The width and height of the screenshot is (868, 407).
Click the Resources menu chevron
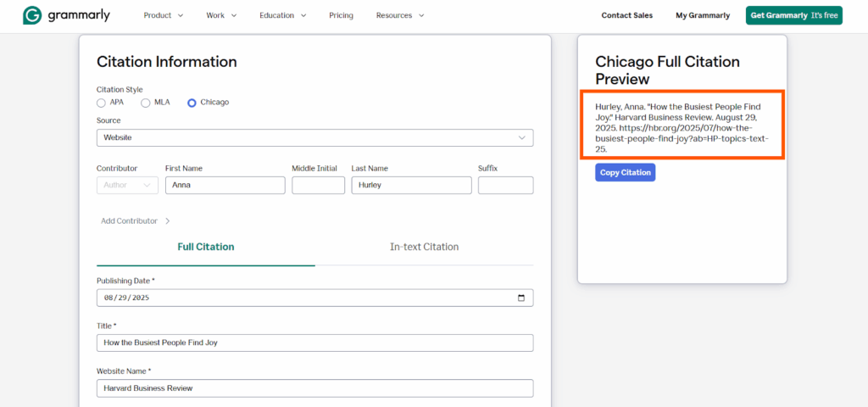click(420, 15)
